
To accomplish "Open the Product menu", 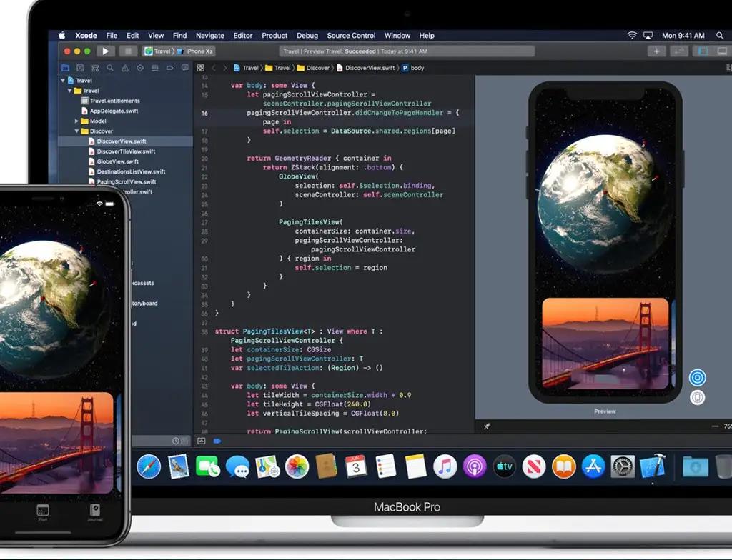I will pyautogui.click(x=274, y=36).
